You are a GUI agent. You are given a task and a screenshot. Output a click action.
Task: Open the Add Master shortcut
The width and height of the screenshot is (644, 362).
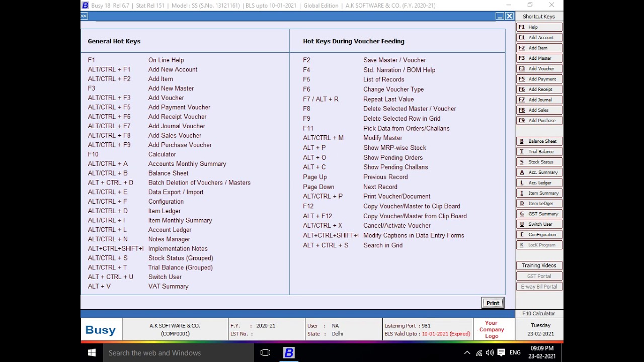[x=539, y=58]
